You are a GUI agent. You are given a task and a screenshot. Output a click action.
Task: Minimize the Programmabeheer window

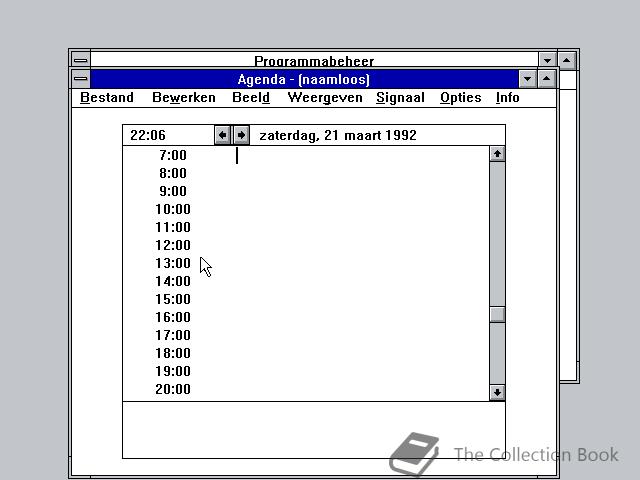(547, 60)
